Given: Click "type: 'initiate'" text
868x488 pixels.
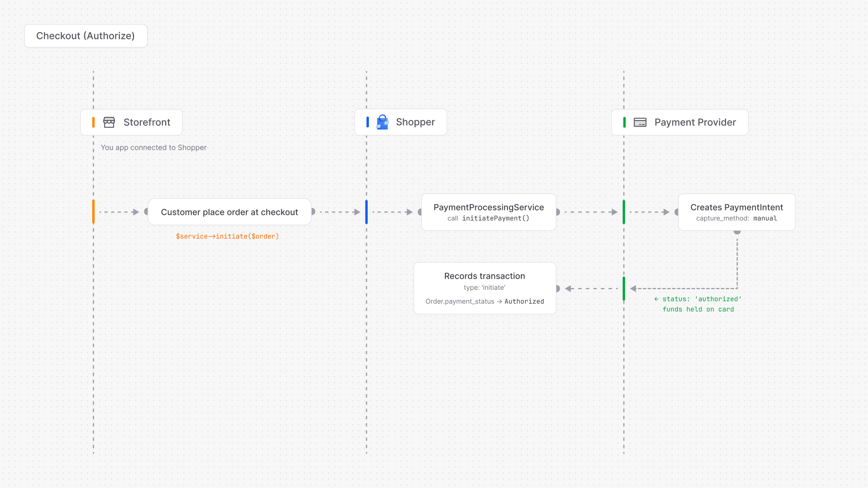Looking at the screenshot, I should coord(485,288).
